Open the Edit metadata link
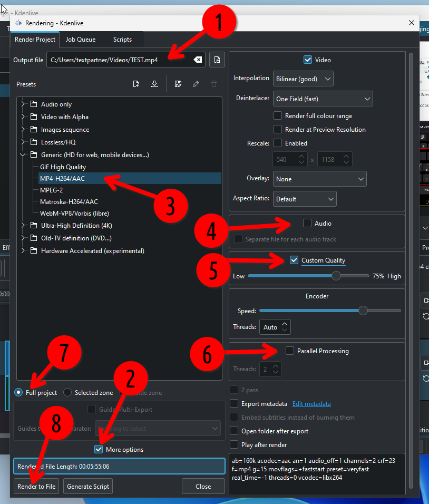Viewport: 429px width, 504px height. [311, 403]
